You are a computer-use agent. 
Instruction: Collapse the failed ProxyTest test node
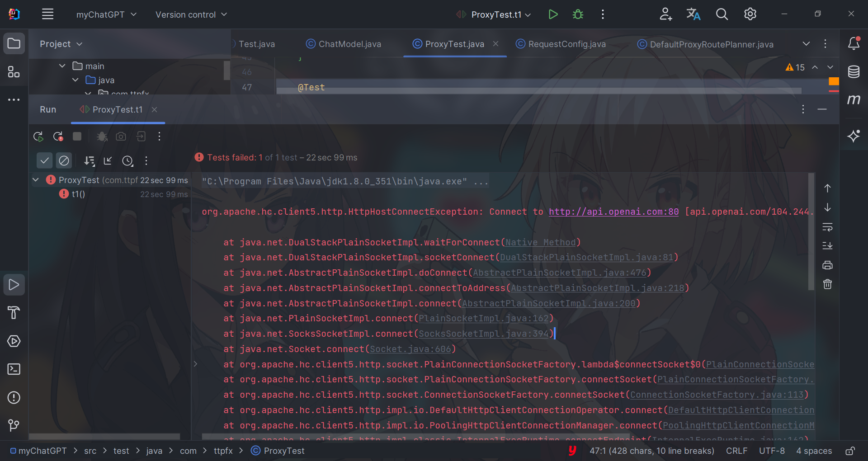35,179
